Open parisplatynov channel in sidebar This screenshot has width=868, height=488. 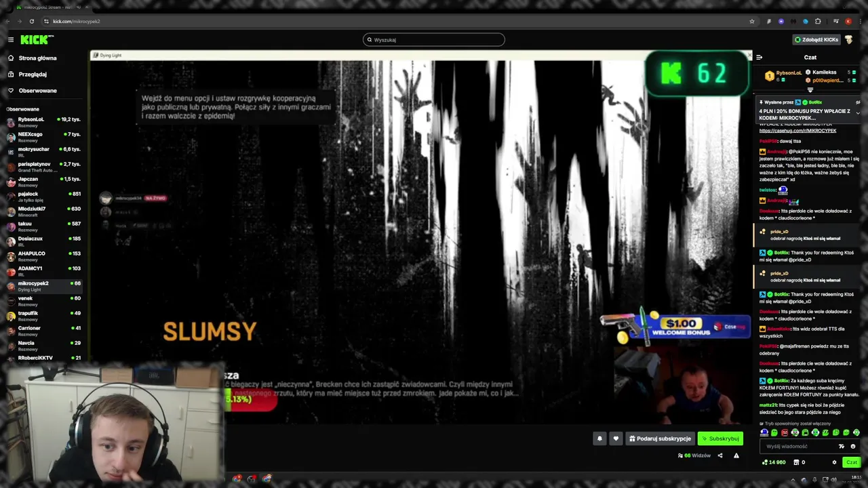(43, 167)
